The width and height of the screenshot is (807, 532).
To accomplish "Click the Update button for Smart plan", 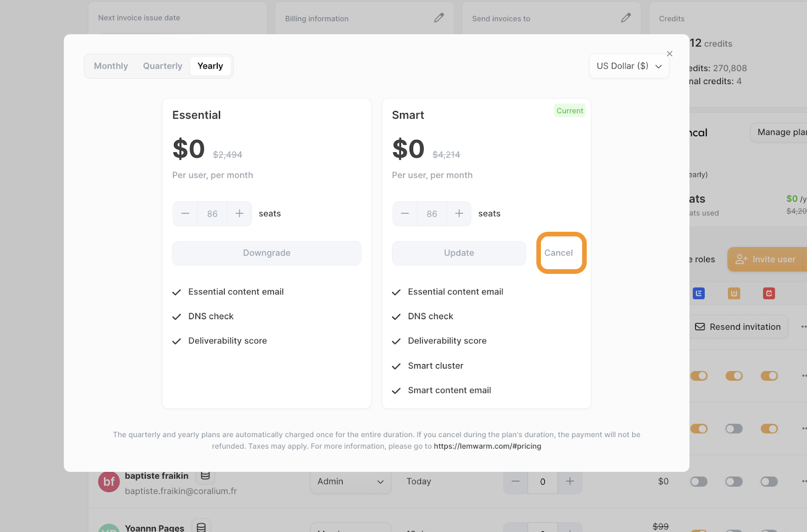I will click(458, 253).
